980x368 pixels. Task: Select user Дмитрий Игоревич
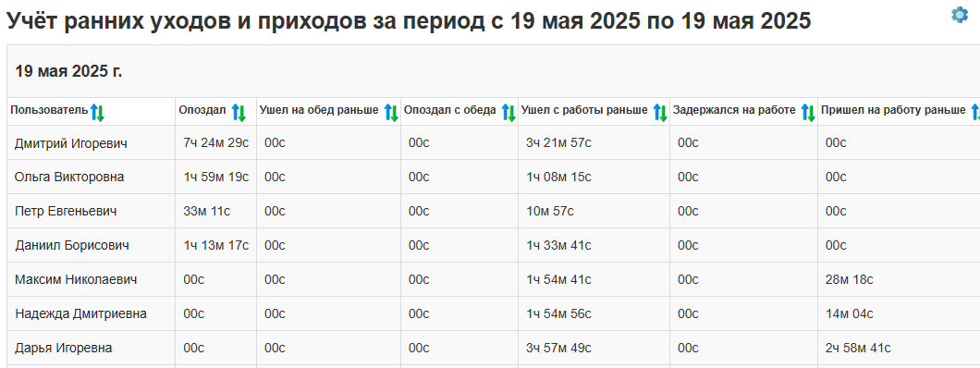pyautogui.click(x=70, y=143)
